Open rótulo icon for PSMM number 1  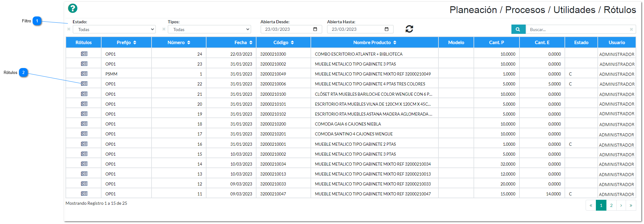point(84,74)
